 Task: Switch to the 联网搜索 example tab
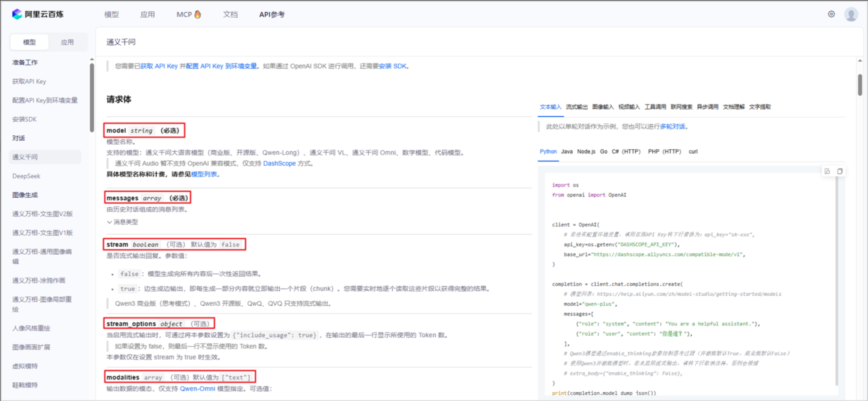click(681, 107)
